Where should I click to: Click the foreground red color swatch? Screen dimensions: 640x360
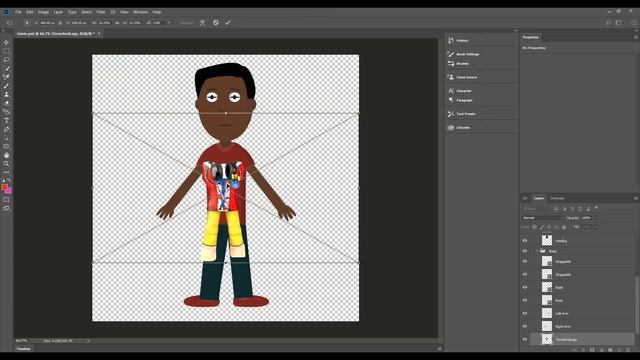[x=4, y=187]
